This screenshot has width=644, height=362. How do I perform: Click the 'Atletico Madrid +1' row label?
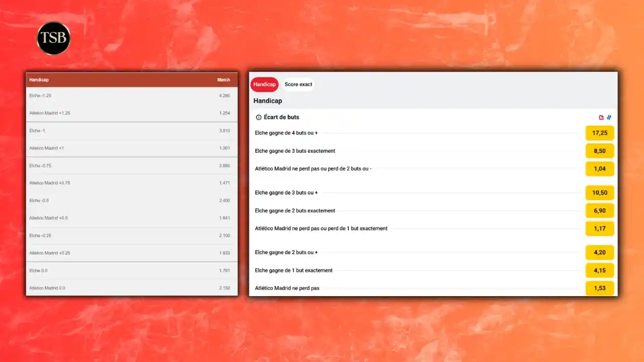click(x=46, y=148)
